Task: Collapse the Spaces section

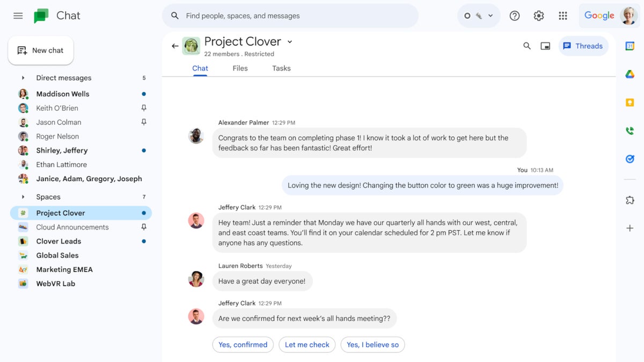Action: click(23, 197)
